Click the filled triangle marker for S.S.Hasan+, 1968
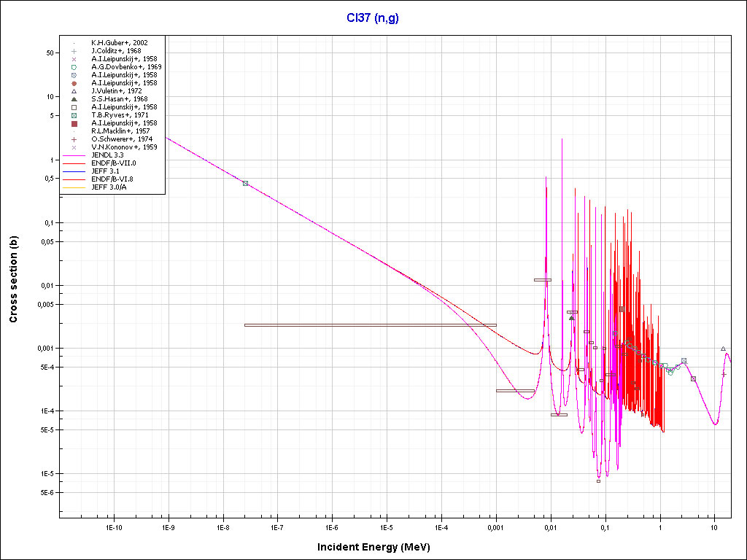This screenshot has height=560, width=747. 74,99
